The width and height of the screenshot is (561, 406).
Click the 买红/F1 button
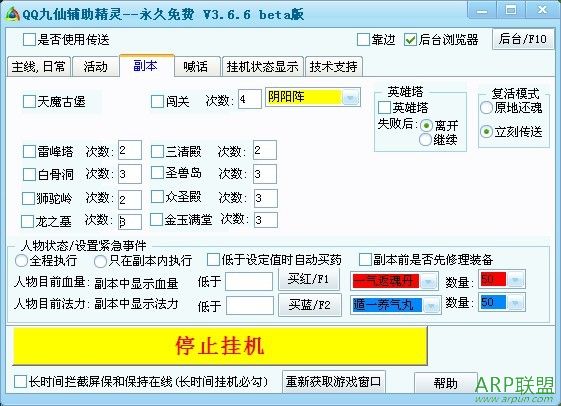pyautogui.click(x=309, y=280)
